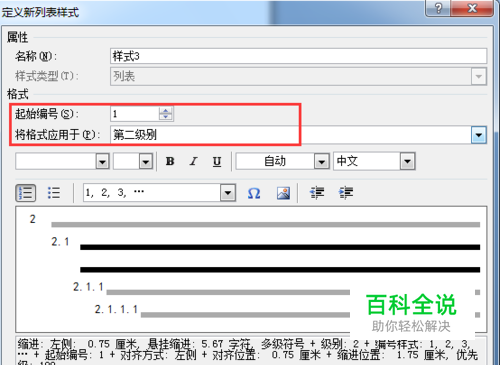Open the 中文 language dropdown
The height and width of the screenshot is (365, 500).
click(x=407, y=161)
